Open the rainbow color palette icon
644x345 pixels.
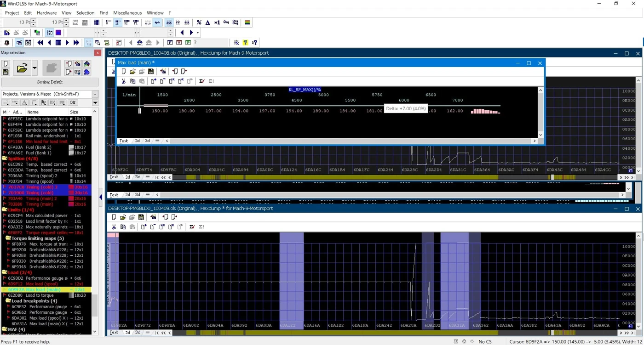click(247, 23)
